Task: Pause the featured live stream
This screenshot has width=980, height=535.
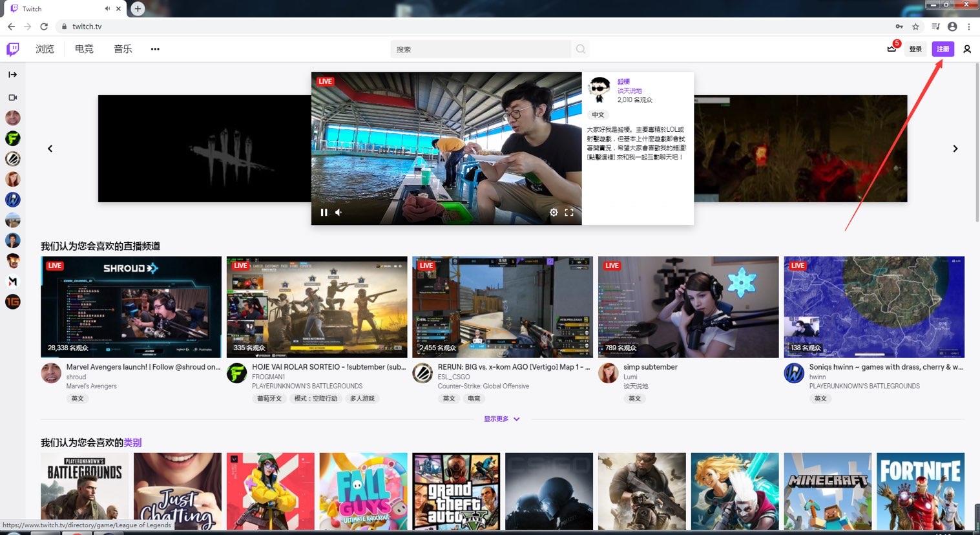Action: (x=324, y=212)
